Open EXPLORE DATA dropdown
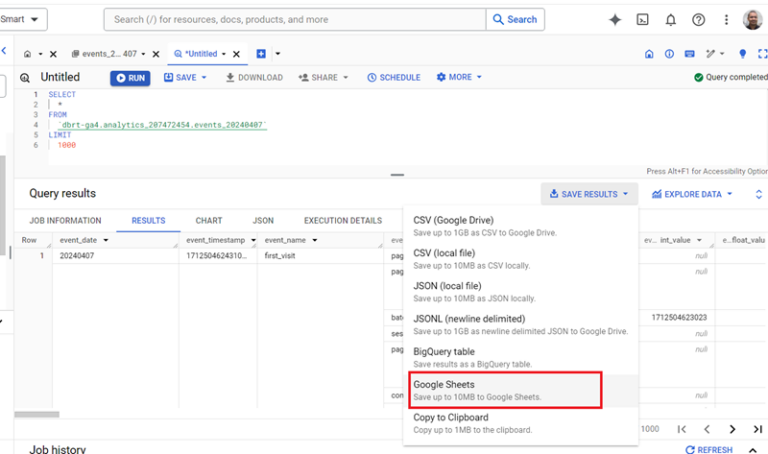The width and height of the screenshot is (768, 454). click(692, 194)
